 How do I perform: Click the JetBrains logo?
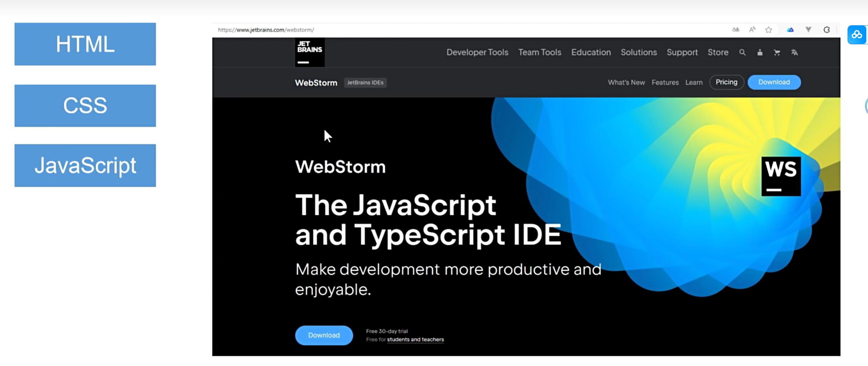tap(309, 52)
